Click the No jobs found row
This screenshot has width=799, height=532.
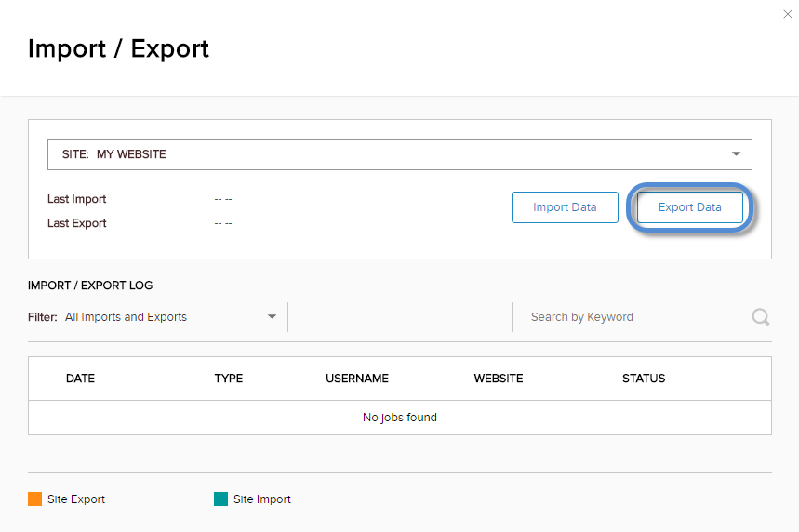point(399,418)
